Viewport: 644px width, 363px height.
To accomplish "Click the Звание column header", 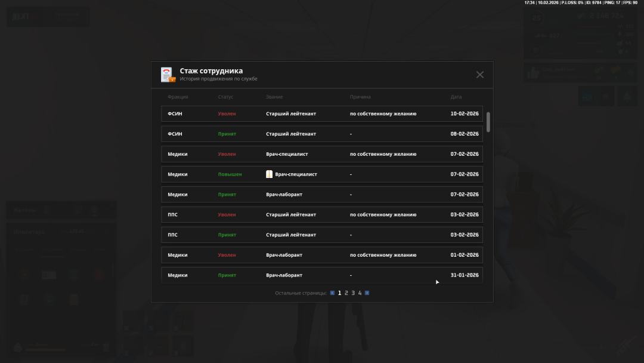I will [x=274, y=97].
